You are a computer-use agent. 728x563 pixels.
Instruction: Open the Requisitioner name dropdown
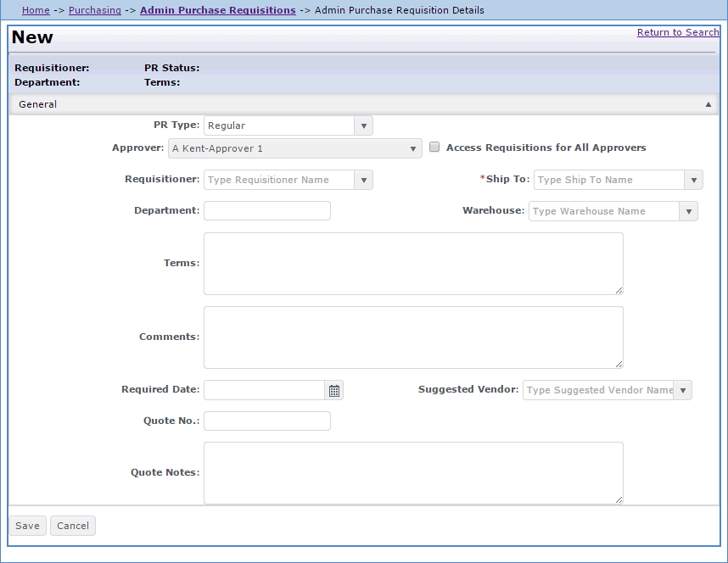tap(363, 180)
